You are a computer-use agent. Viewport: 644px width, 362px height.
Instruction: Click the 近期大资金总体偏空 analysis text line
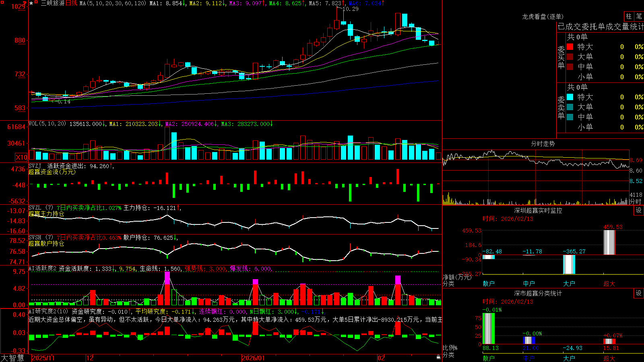tap(235, 319)
